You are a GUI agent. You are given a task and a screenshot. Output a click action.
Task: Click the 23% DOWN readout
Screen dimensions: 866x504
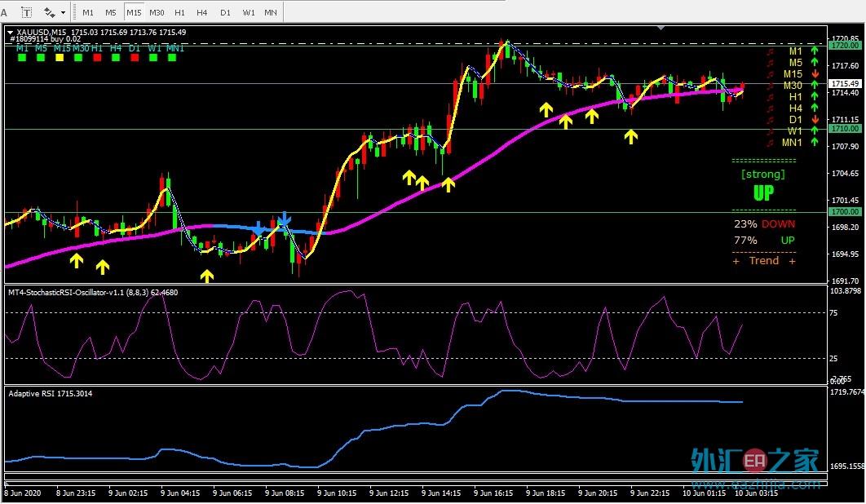coord(764,224)
